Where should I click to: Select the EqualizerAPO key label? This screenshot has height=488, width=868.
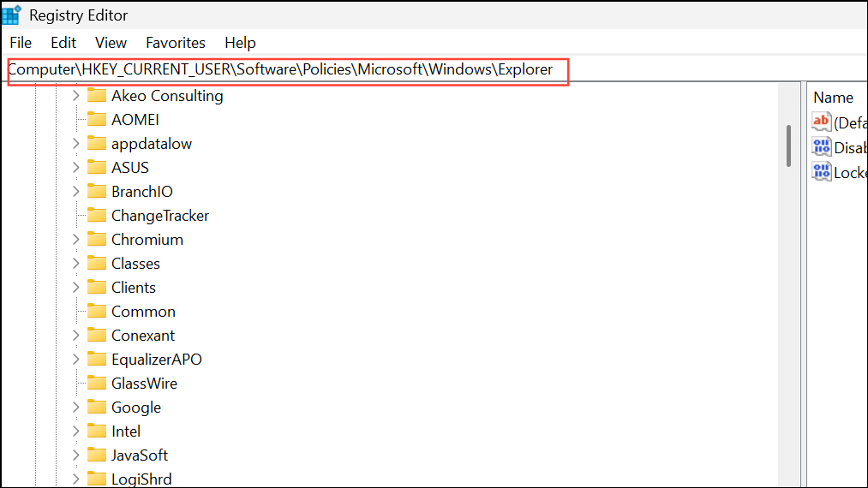click(x=157, y=360)
